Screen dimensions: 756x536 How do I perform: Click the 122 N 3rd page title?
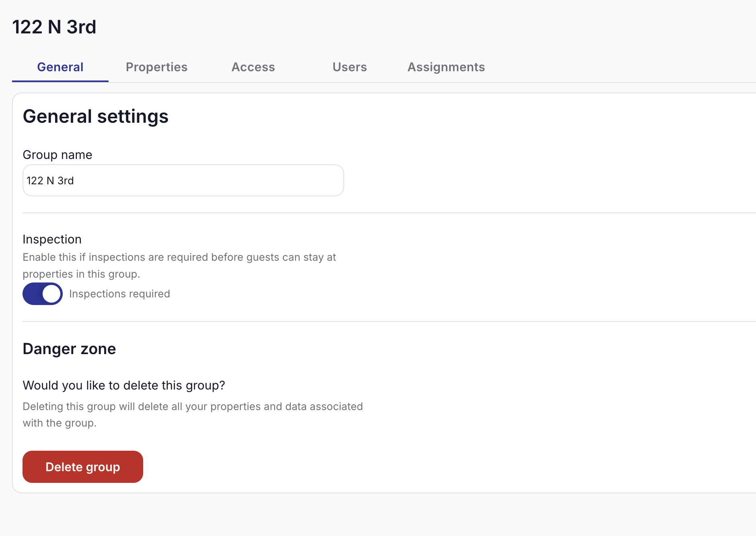click(x=54, y=27)
